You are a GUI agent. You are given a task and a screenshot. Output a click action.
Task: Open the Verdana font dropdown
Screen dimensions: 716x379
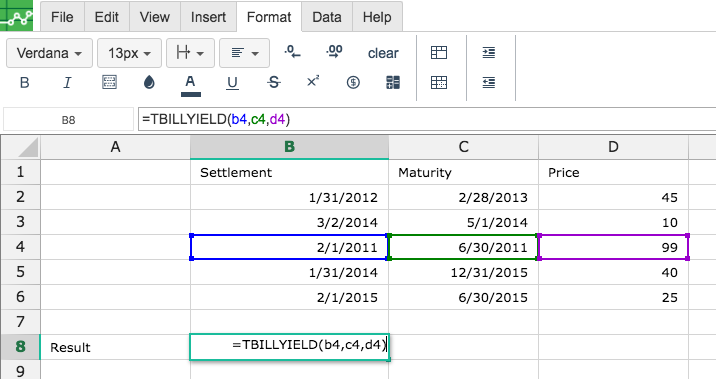tap(49, 53)
